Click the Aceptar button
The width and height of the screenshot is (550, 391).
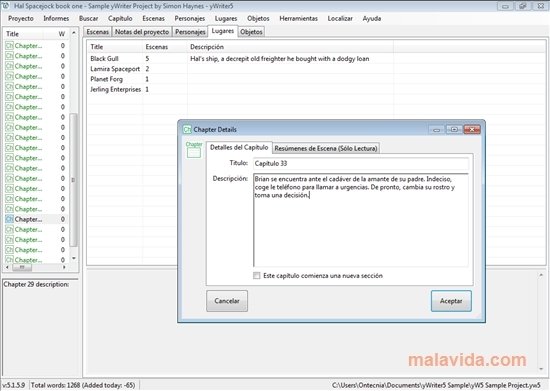(451, 301)
